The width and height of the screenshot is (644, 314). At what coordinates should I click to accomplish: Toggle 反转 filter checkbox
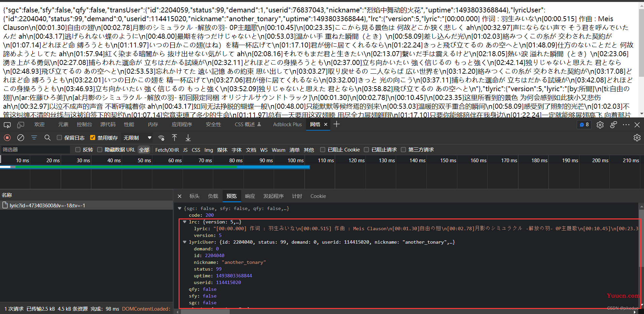pos(78,150)
